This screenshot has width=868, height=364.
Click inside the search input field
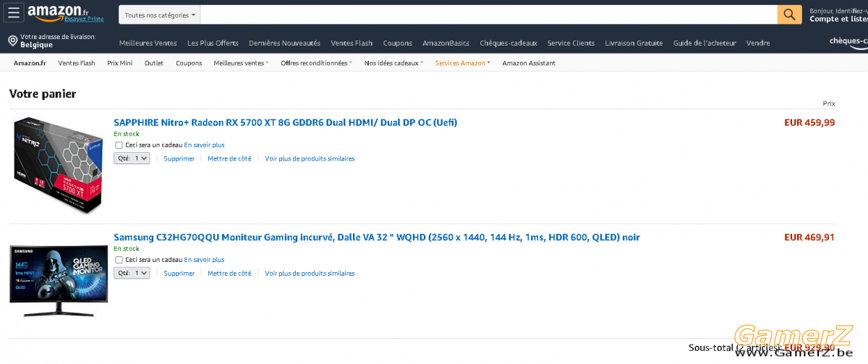pos(489,14)
